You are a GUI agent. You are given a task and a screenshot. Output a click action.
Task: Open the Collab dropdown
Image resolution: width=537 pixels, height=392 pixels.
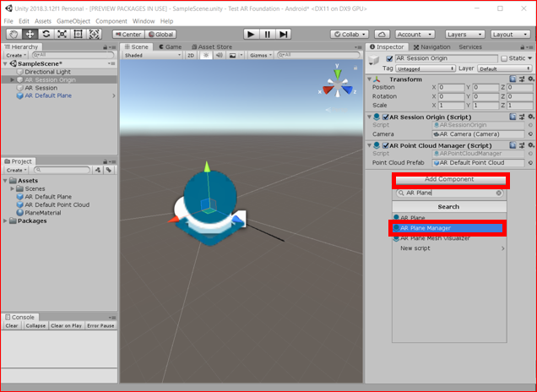click(x=350, y=35)
